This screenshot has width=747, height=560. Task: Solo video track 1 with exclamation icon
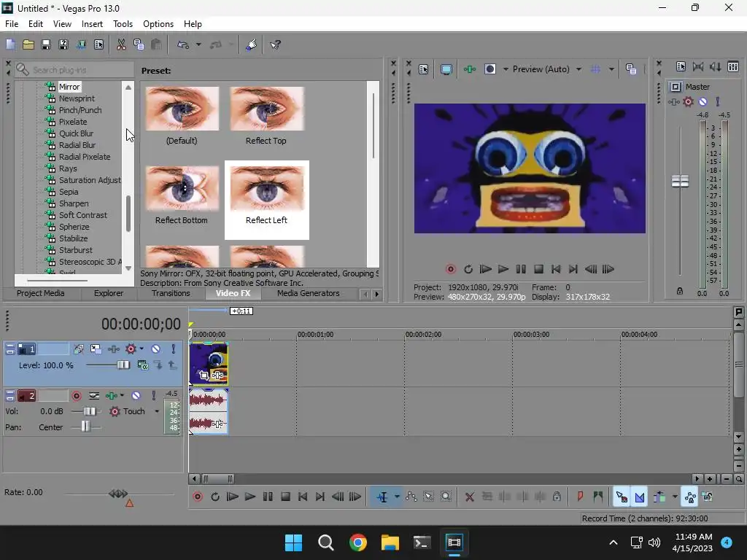173,349
